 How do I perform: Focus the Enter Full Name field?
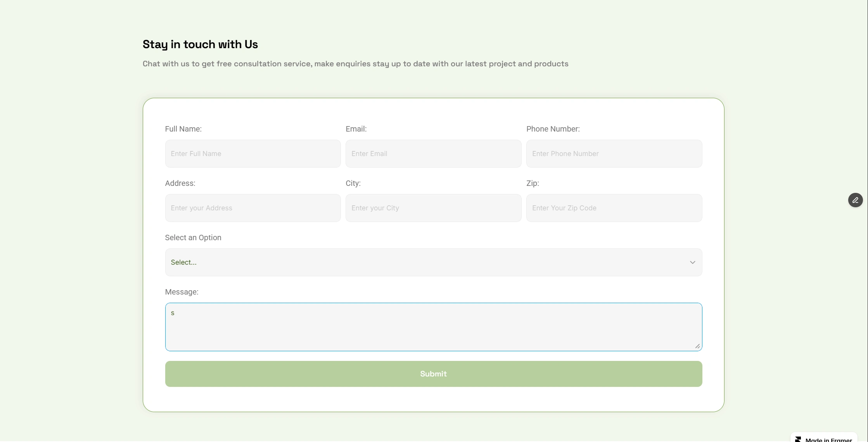pos(252,154)
